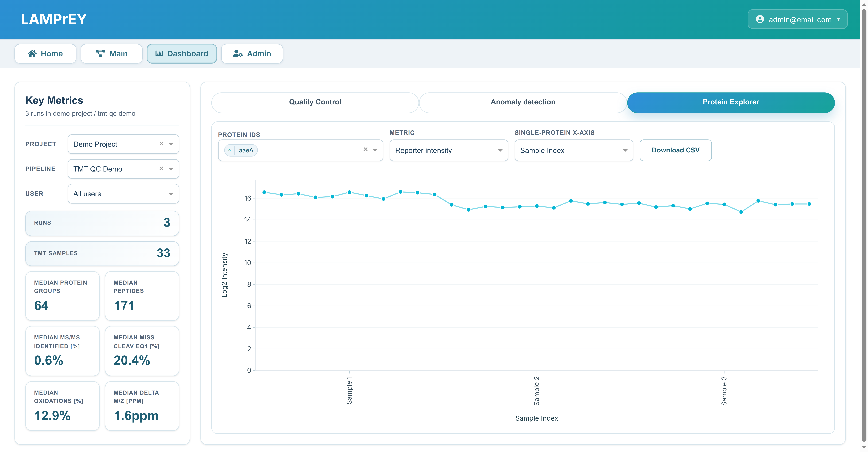This screenshot has width=868, height=452.
Task: Clear the Demo Project selection
Action: 161,143
